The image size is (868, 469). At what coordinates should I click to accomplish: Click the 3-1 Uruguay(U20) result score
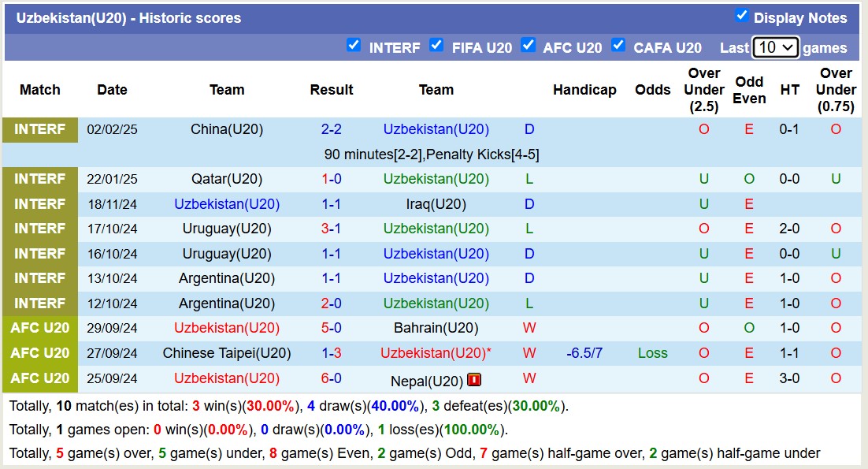pos(331,229)
